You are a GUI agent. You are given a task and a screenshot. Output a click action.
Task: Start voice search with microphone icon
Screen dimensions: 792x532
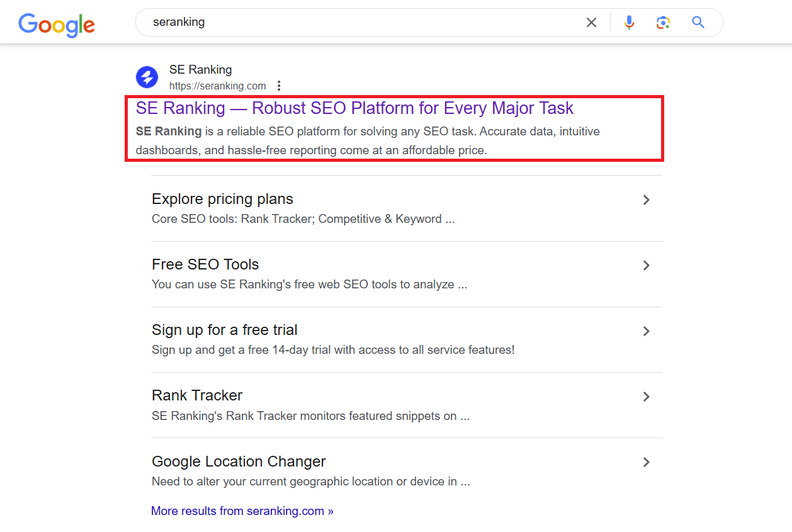[629, 23]
